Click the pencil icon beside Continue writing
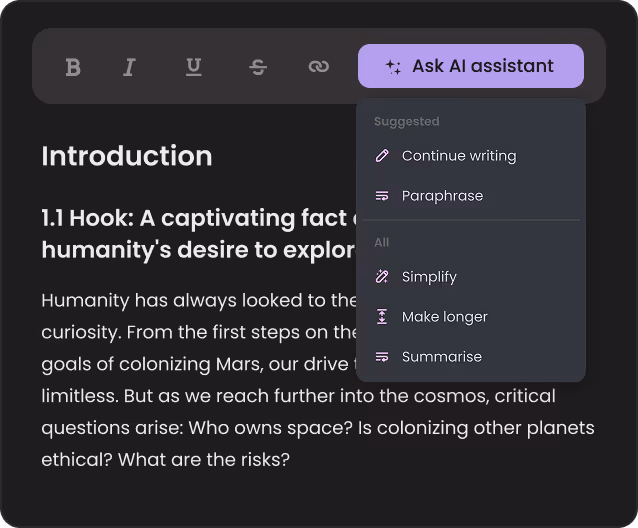The width and height of the screenshot is (638, 528). pyautogui.click(x=382, y=156)
